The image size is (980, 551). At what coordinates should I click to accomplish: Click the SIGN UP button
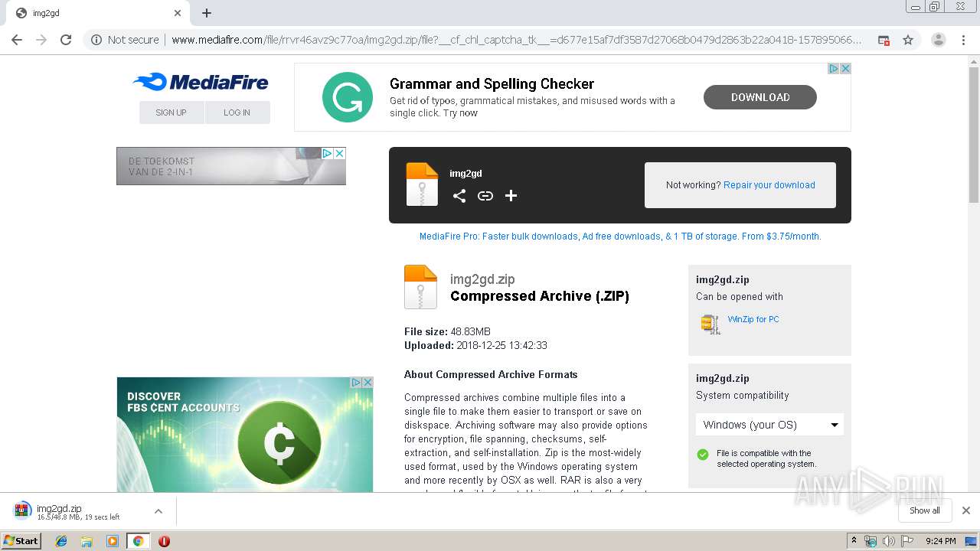click(171, 112)
